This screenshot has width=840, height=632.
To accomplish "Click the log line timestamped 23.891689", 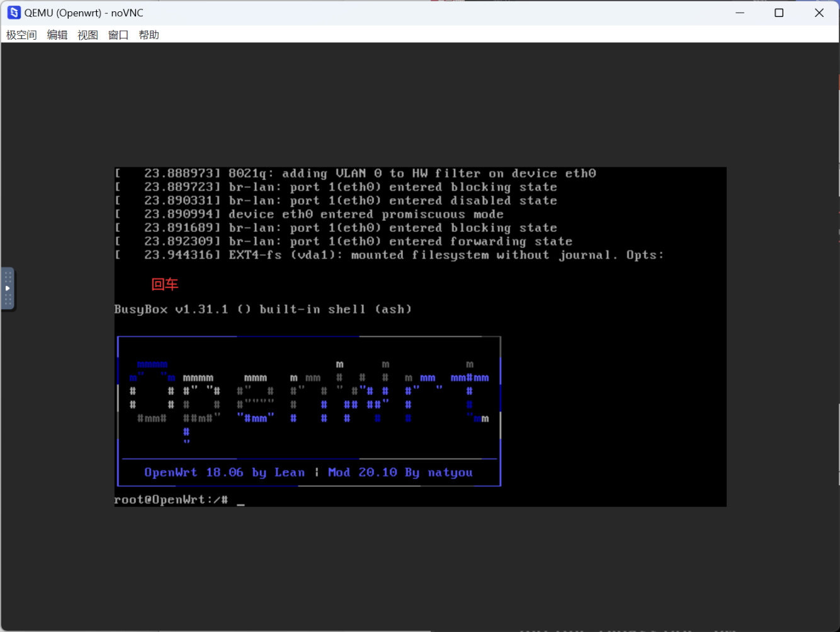I will pyautogui.click(x=336, y=228).
